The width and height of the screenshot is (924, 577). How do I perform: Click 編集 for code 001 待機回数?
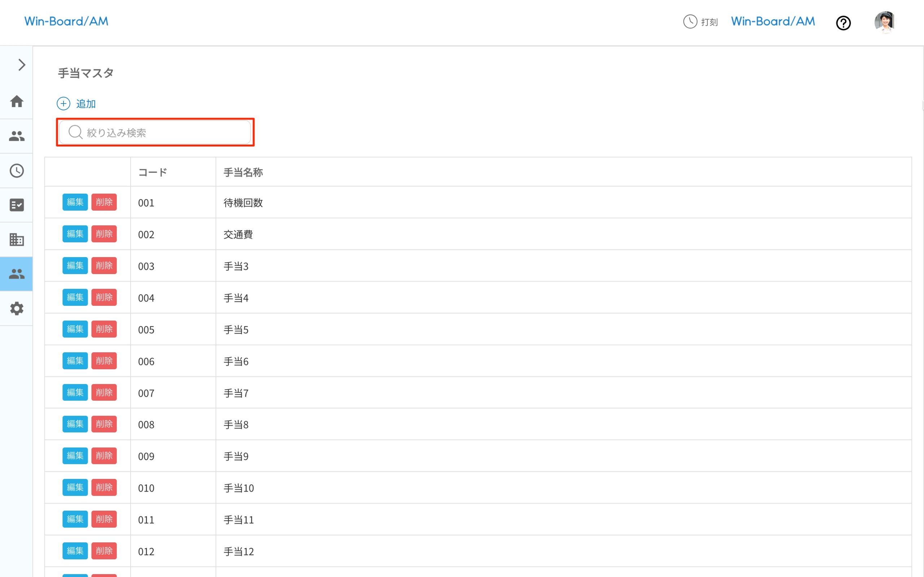pyautogui.click(x=75, y=202)
